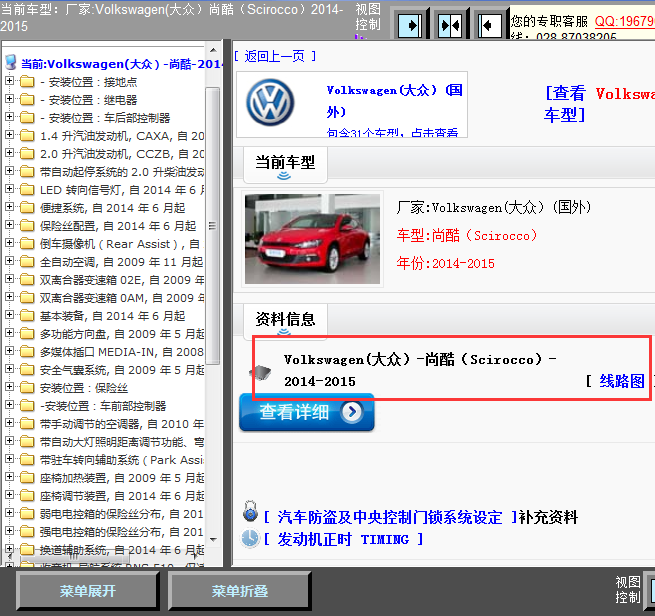
Task: Select 倒车摄像机 (Rear Assist) tree item
Action: tap(119, 243)
